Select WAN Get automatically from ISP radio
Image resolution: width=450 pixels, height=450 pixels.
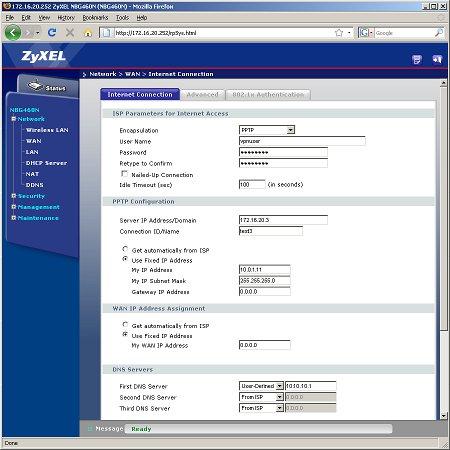[x=125, y=324]
